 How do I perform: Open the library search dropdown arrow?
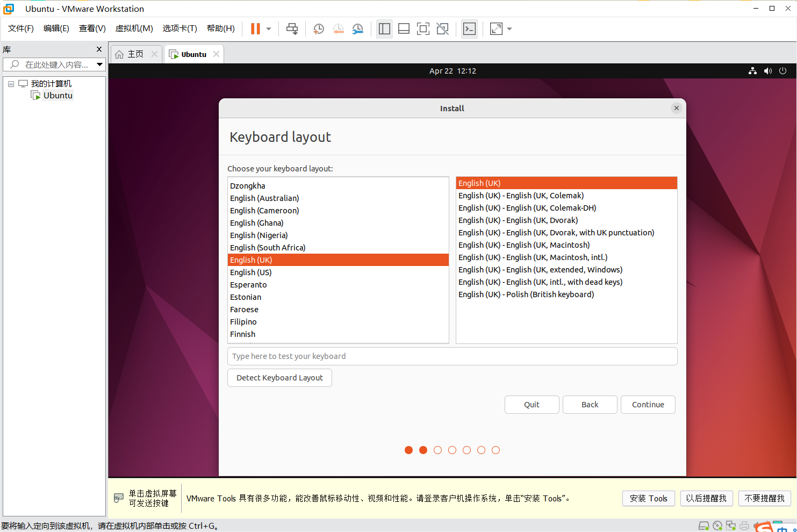point(99,64)
